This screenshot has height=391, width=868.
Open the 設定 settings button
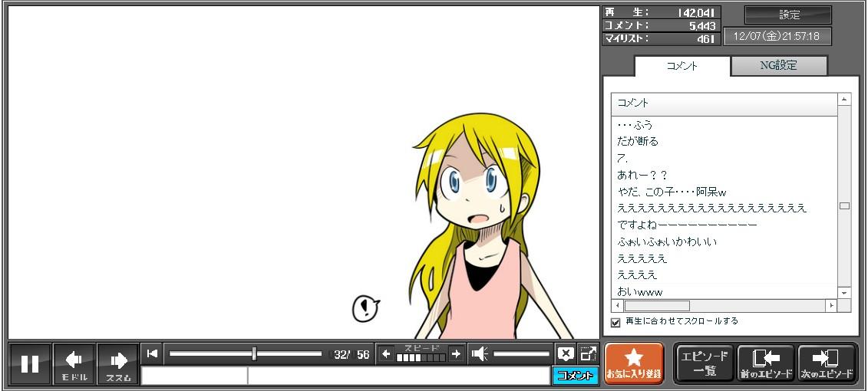tap(788, 15)
